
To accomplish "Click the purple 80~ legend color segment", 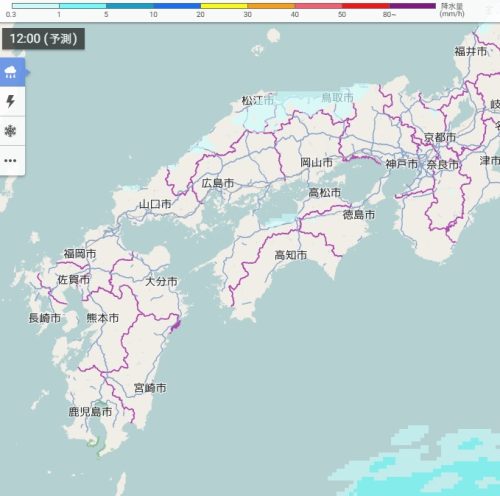I will 413,6.
